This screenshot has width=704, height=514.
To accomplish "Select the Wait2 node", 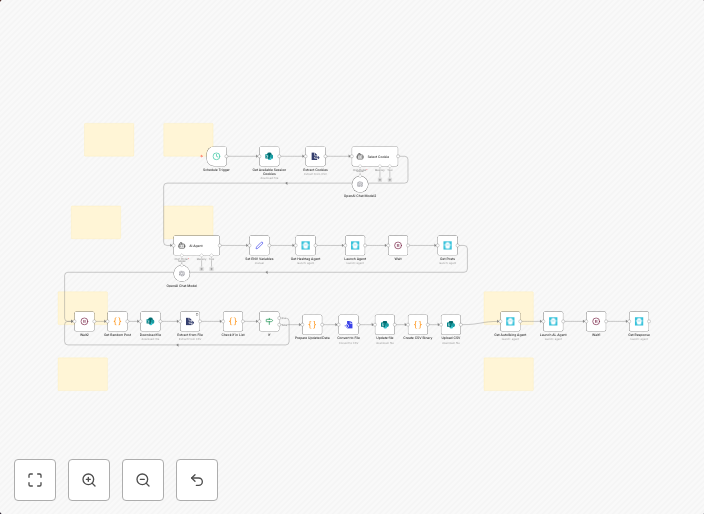I will tap(84, 321).
